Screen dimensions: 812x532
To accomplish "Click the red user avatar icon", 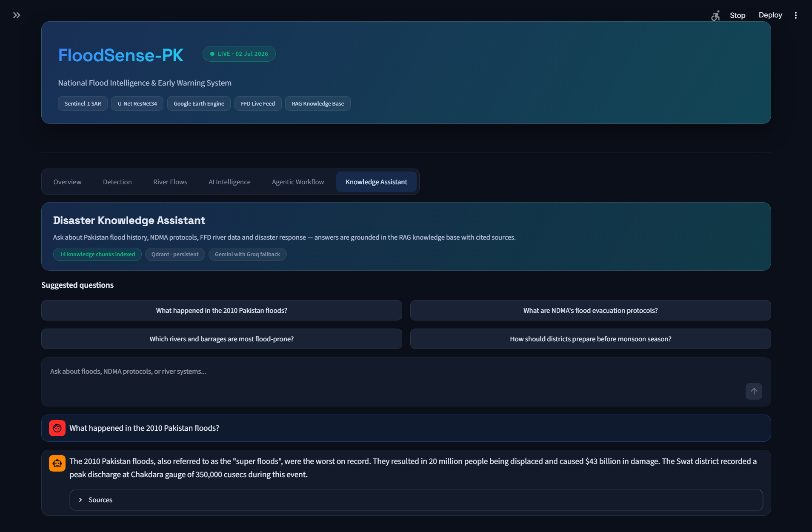I will pos(57,428).
